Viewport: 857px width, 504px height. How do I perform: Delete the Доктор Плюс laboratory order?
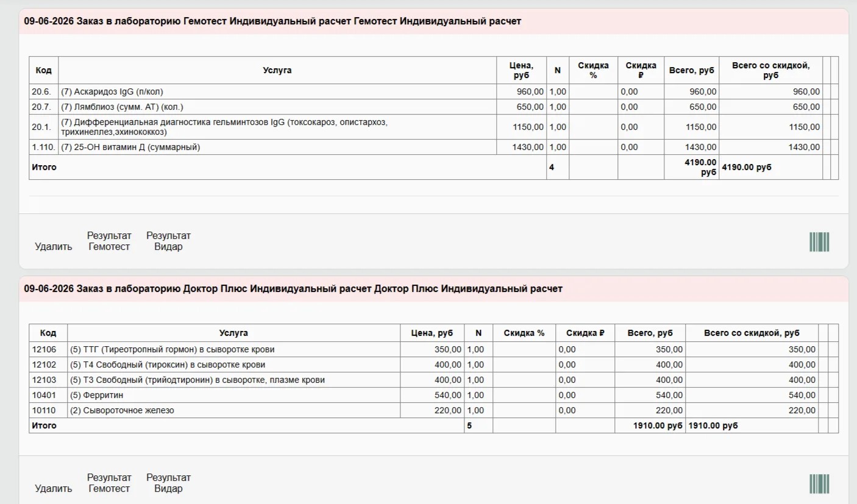pyautogui.click(x=54, y=489)
